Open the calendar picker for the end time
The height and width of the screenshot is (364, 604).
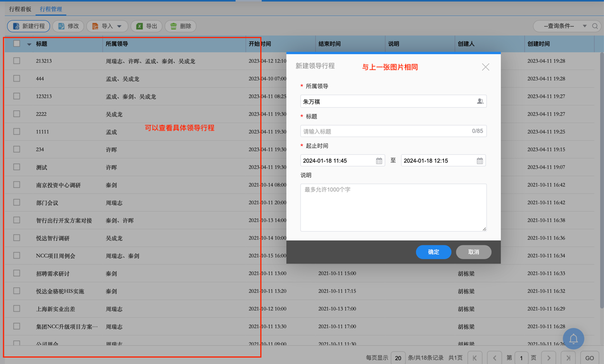click(480, 160)
